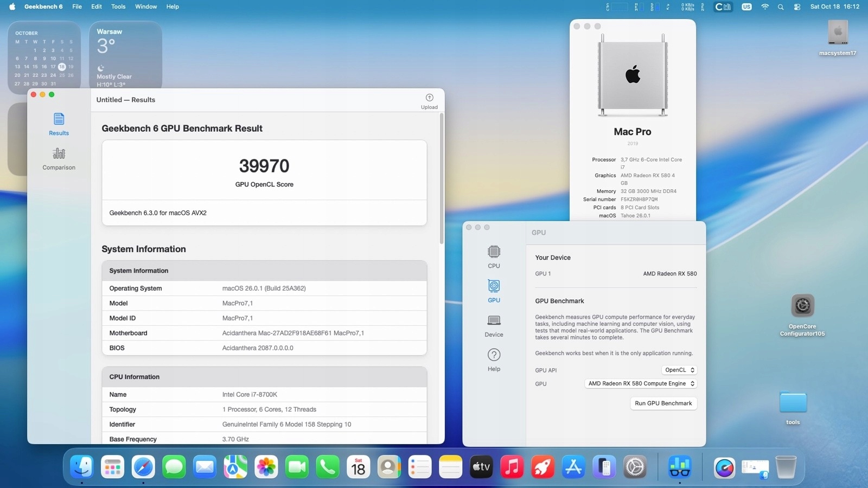Open the File menu

(x=77, y=7)
